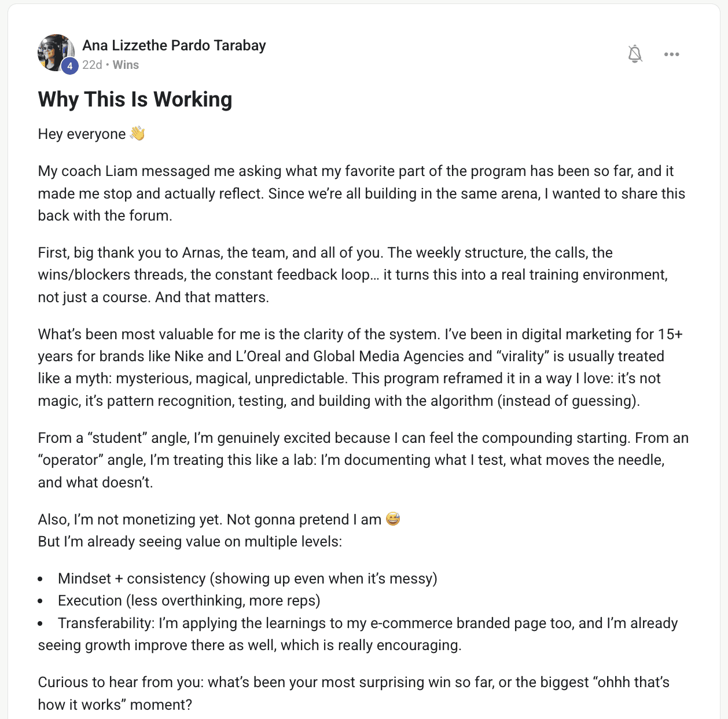The height and width of the screenshot is (719, 728).
Task: Click the 22d post timestamp
Action: (x=92, y=65)
